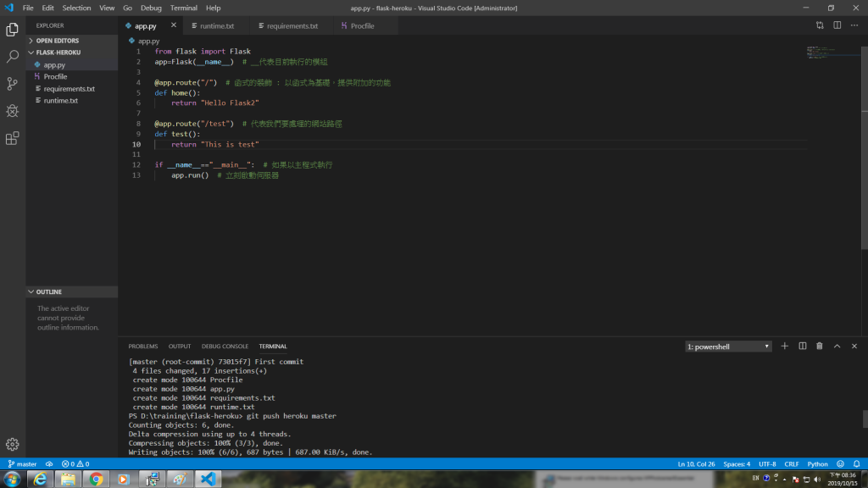The width and height of the screenshot is (868, 488).
Task: Open the Extensions view icon
Action: 12,138
